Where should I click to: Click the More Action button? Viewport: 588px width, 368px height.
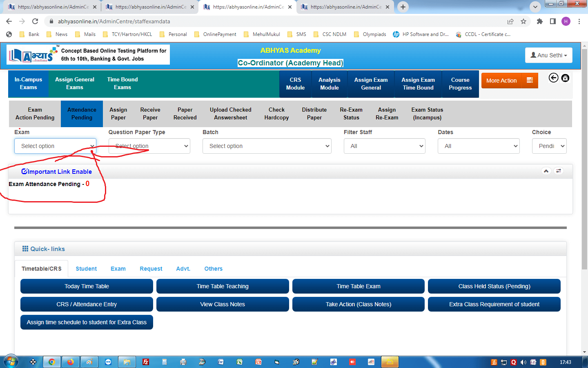click(x=509, y=81)
